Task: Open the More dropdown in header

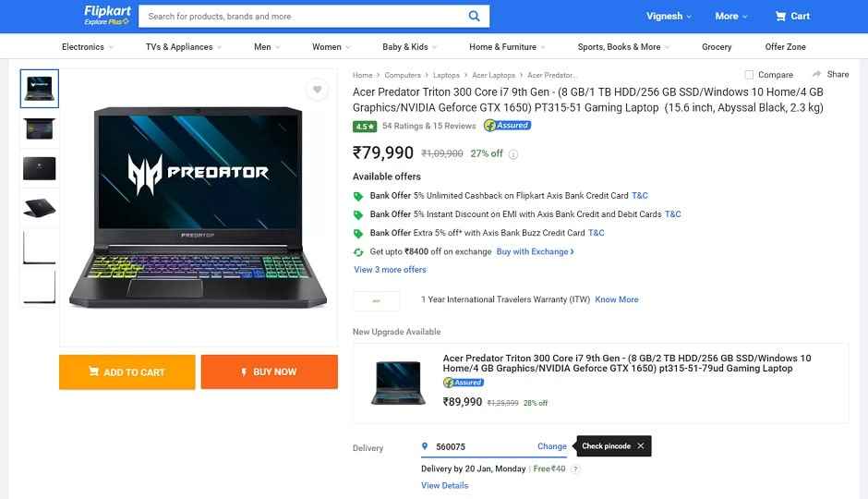Action: pyautogui.click(x=730, y=16)
